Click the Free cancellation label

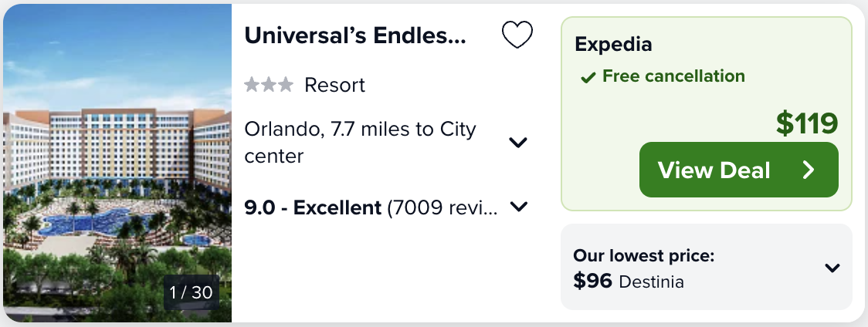pos(673,76)
